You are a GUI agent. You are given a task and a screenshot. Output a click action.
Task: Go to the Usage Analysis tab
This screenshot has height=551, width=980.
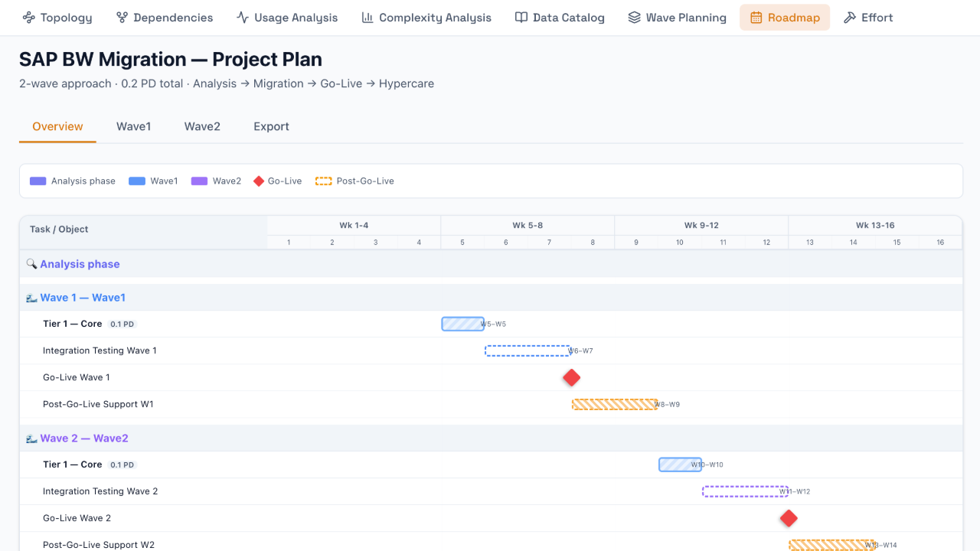tap(287, 18)
